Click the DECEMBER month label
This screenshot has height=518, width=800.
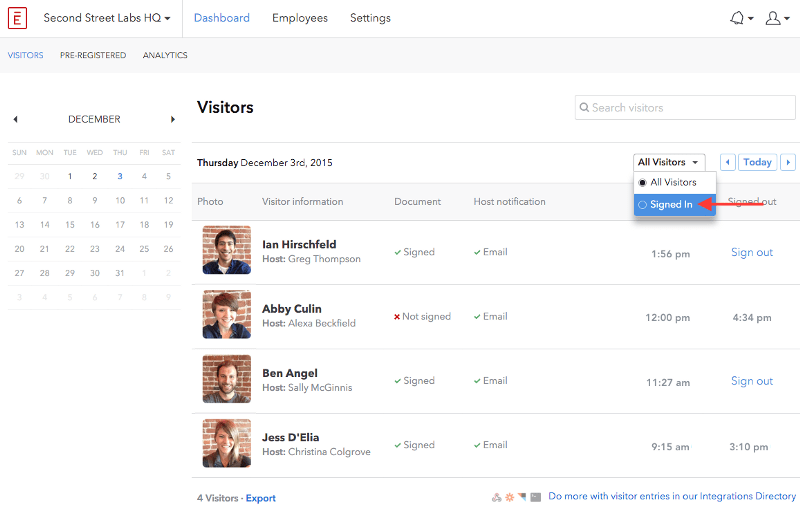94,119
